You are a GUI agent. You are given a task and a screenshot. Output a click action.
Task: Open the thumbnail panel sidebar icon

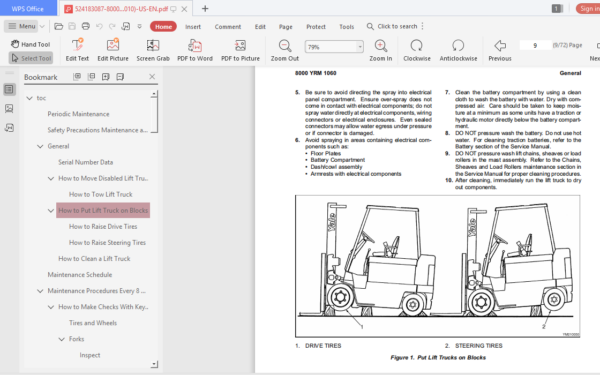tap(9, 109)
